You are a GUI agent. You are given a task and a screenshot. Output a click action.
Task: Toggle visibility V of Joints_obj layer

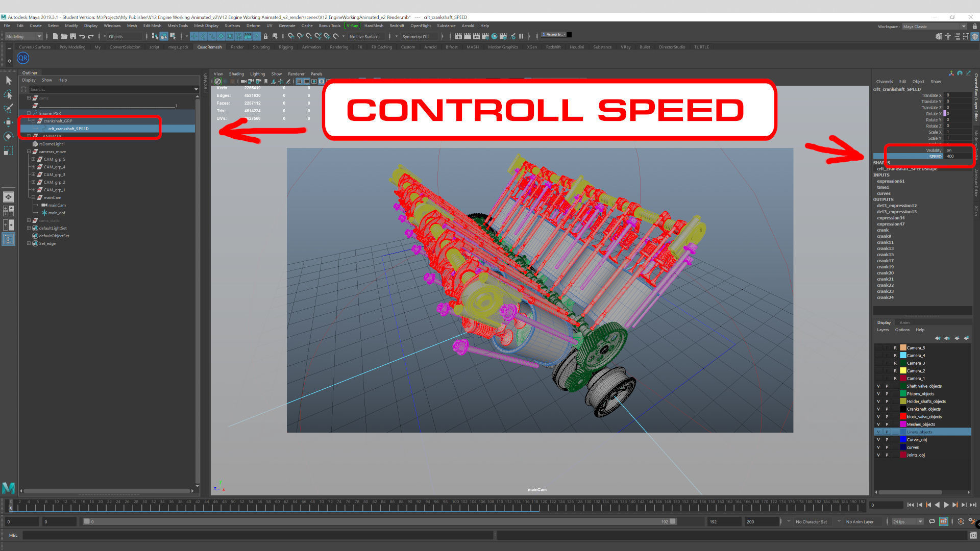pos(878,455)
